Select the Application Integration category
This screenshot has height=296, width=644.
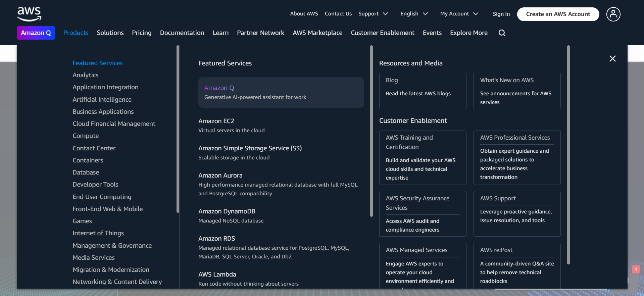(105, 87)
